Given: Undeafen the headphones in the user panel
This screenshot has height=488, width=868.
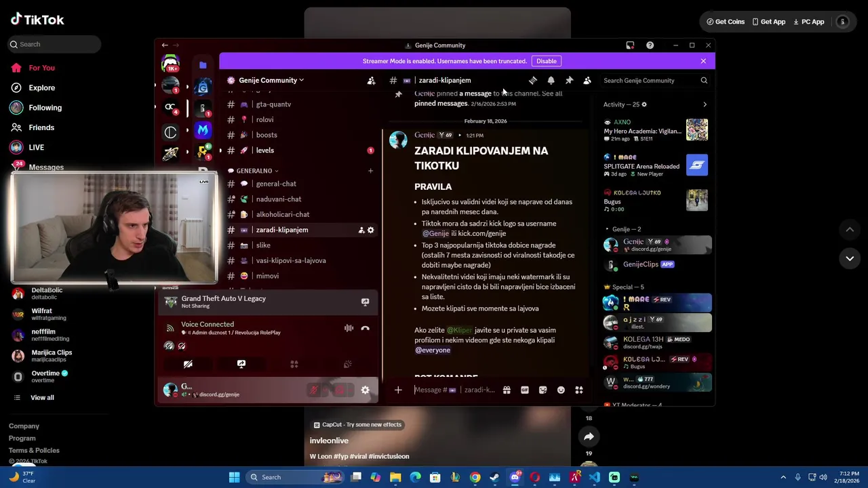Looking at the screenshot, I should 340,390.
